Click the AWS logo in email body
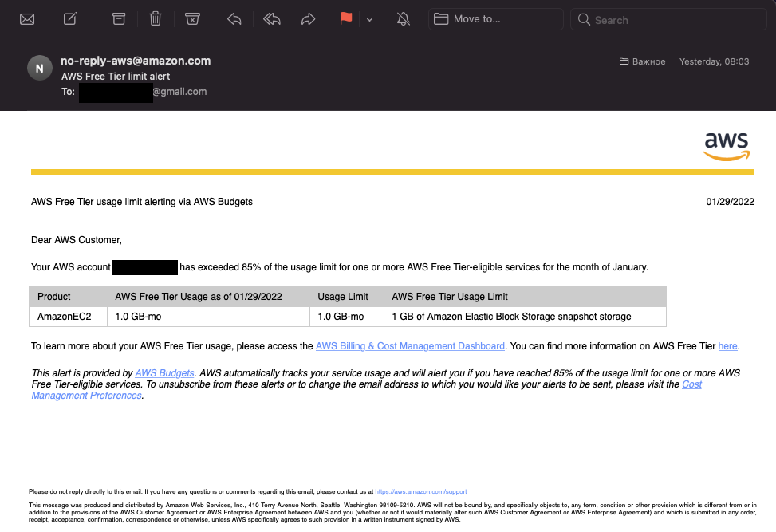776x532 pixels. click(x=727, y=147)
